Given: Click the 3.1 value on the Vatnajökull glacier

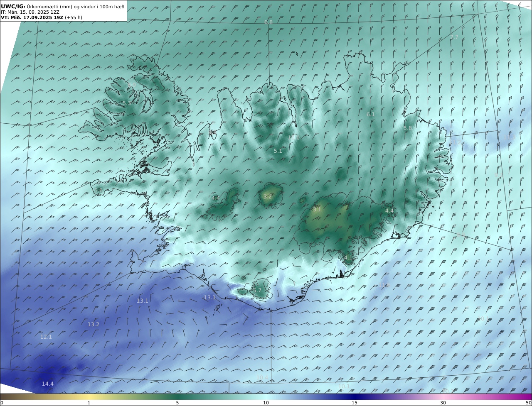Looking at the screenshot, I should coord(317,210).
